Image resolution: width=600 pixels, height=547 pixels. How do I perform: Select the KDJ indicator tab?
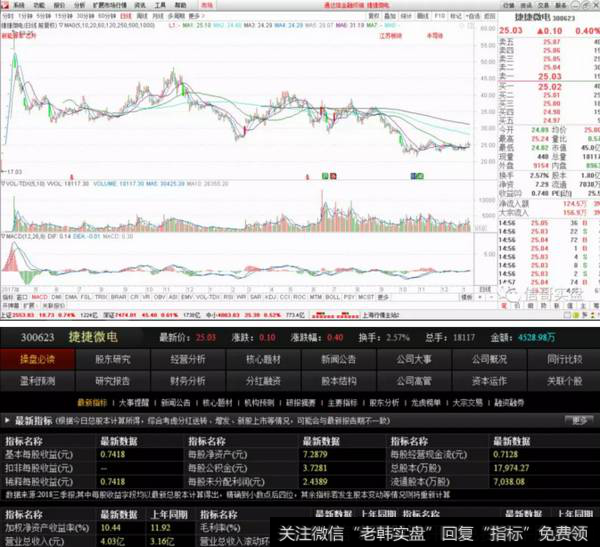(x=270, y=297)
